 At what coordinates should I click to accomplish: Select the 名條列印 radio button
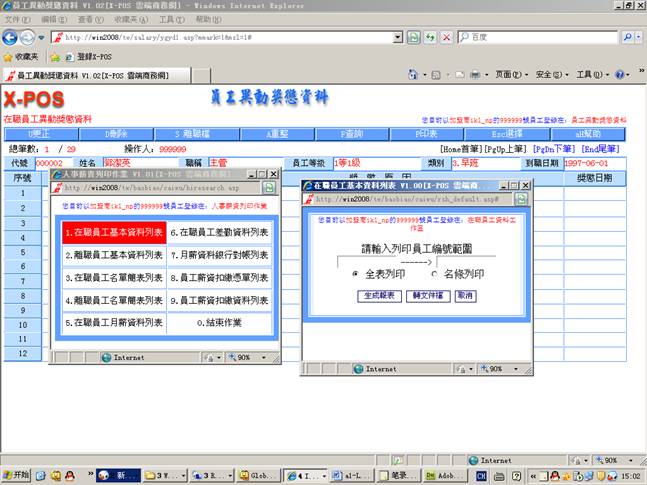click(434, 273)
